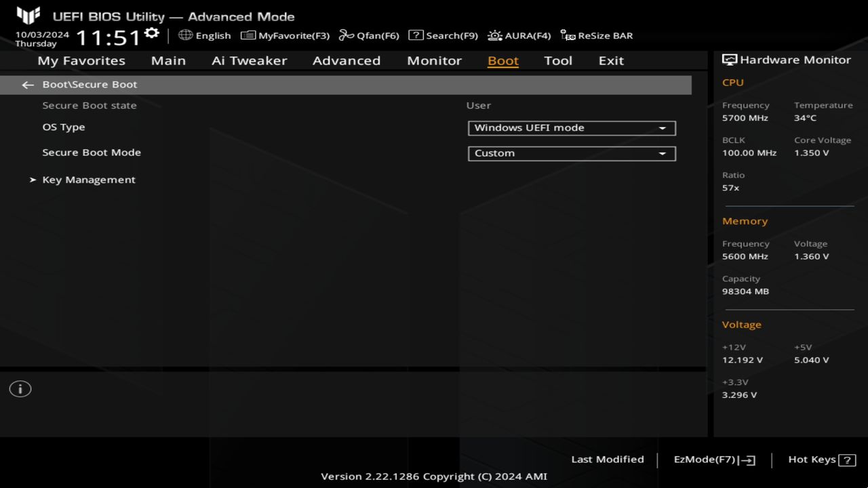This screenshot has width=868, height=488.
Task: Open OS Type dropdown Windows UEFI mode
Action: click(x=572, y=128)
